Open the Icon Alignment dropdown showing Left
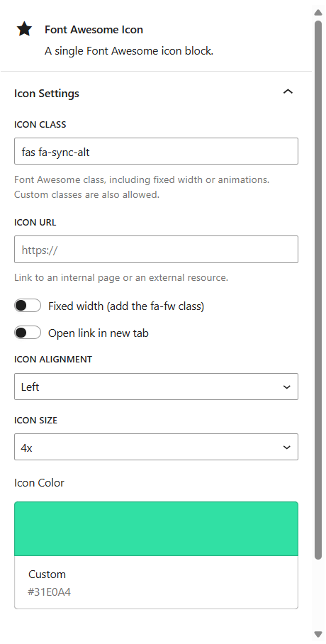Image resolution: width=326 pixels, height=644 pixels. point(156,387)
